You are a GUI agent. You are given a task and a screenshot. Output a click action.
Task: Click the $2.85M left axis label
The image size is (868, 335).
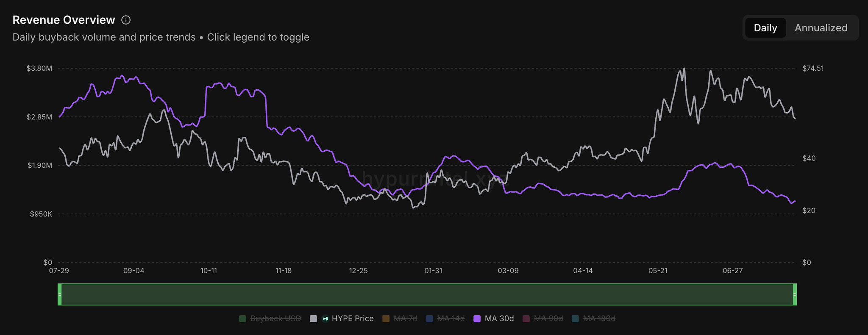39,117
